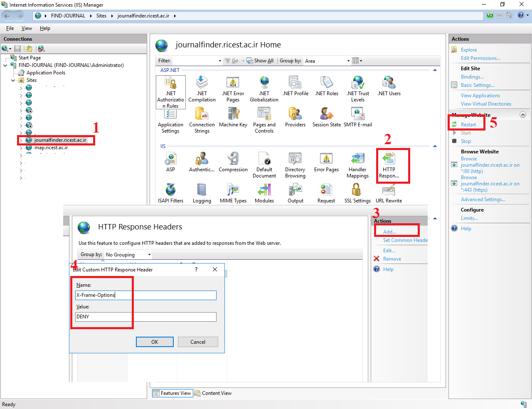Click Restart in the Actions pane
The image size is (532, 409).
click(x=468, y=125)
